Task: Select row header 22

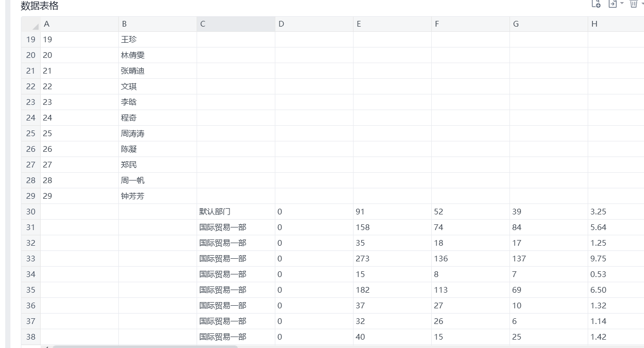Action: 31,87
